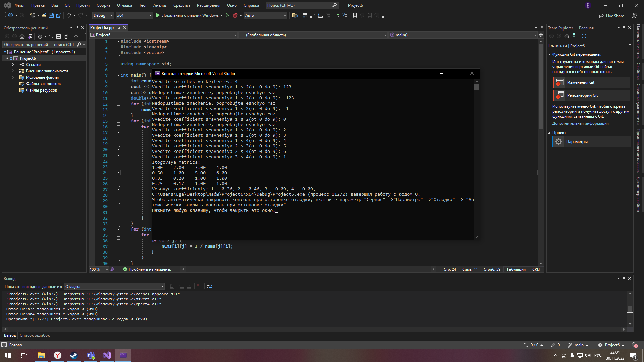Open the Авто dropdown in the toolbar

pyautogui.click(x=265, y=15)
